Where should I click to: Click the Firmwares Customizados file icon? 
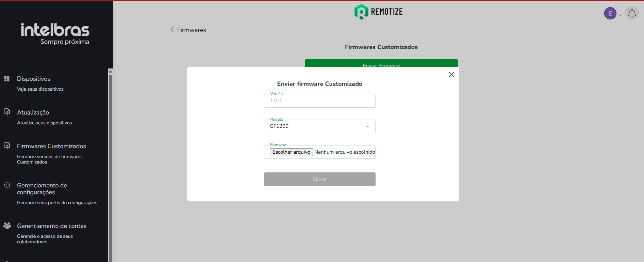pyautogui.click(x=7, y=145)
